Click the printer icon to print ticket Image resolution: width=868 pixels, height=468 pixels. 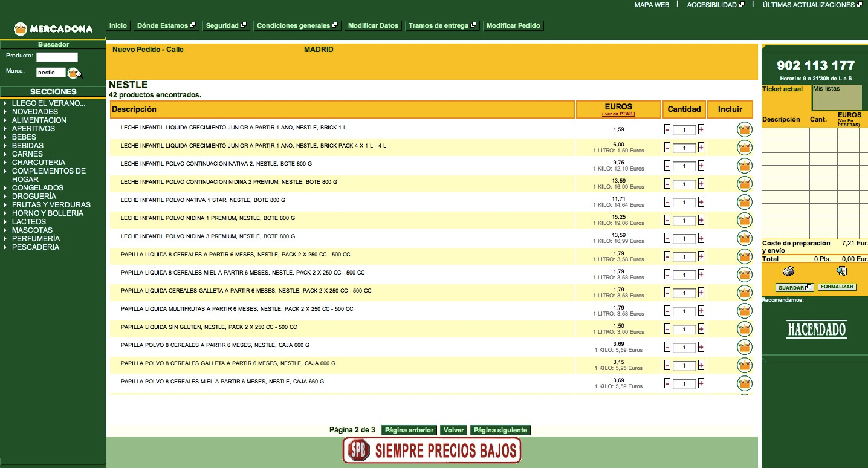(x=788, y=271)
